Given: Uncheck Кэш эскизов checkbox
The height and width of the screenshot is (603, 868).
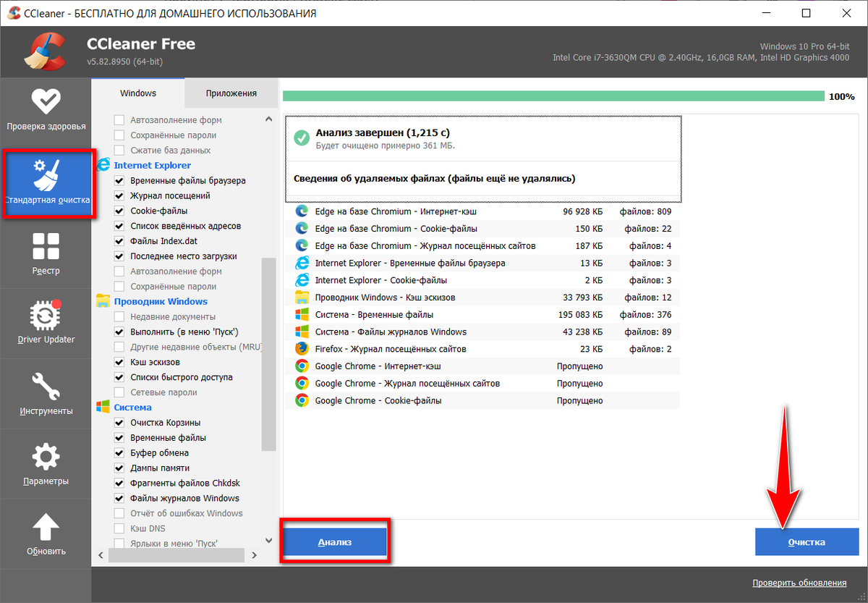Looking at the screenshot, I should (119, 362).
